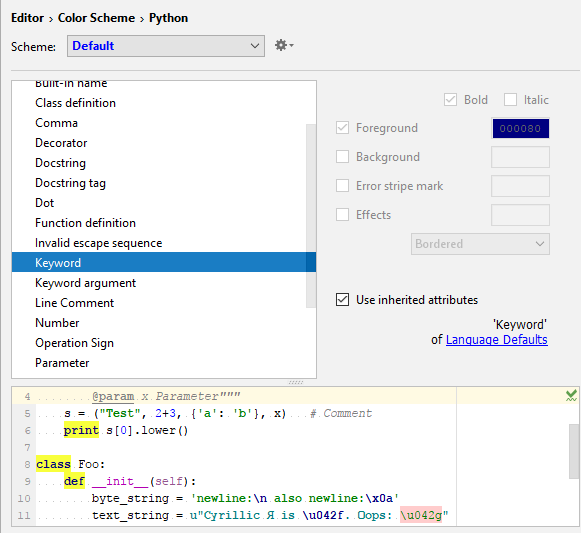Click text_string variable in preview

point(130,515)
